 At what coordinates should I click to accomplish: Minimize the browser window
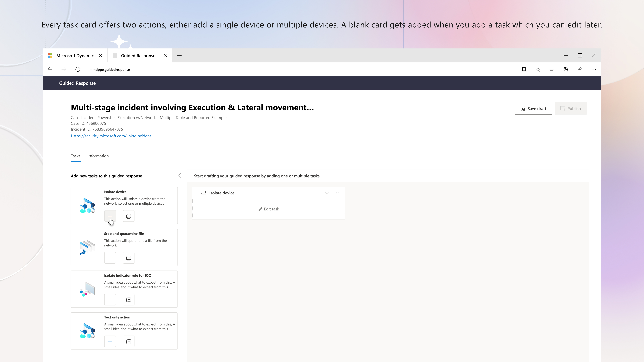[566, 55]
